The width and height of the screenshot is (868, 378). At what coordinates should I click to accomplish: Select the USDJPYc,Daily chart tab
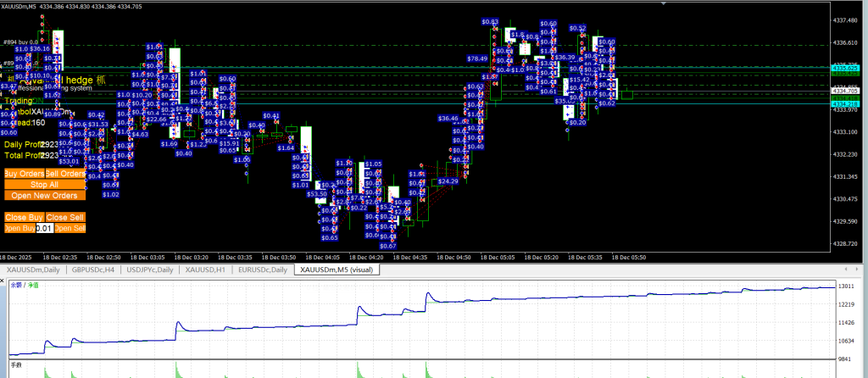point(150,270)
